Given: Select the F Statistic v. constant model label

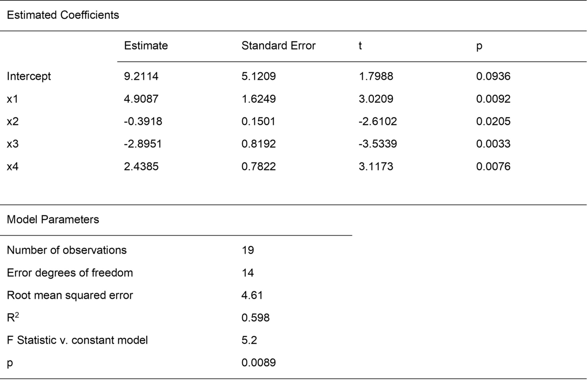Looking at the screenshot, I should pyautogui.click(x=77, y=340).
